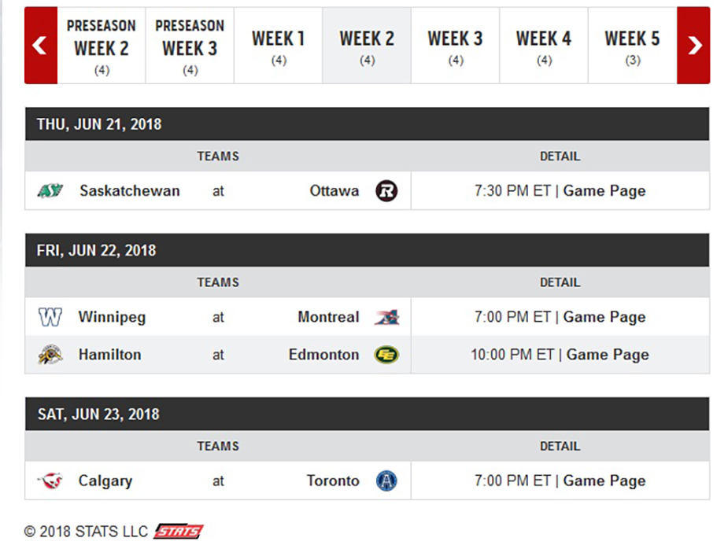
Task: Click the Edmonton Eskimos team logo
Action: coord(386,355)
